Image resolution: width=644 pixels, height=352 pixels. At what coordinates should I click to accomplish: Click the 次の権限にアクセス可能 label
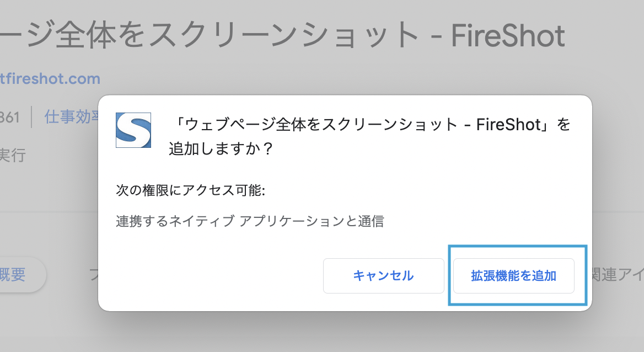(191, 190)
